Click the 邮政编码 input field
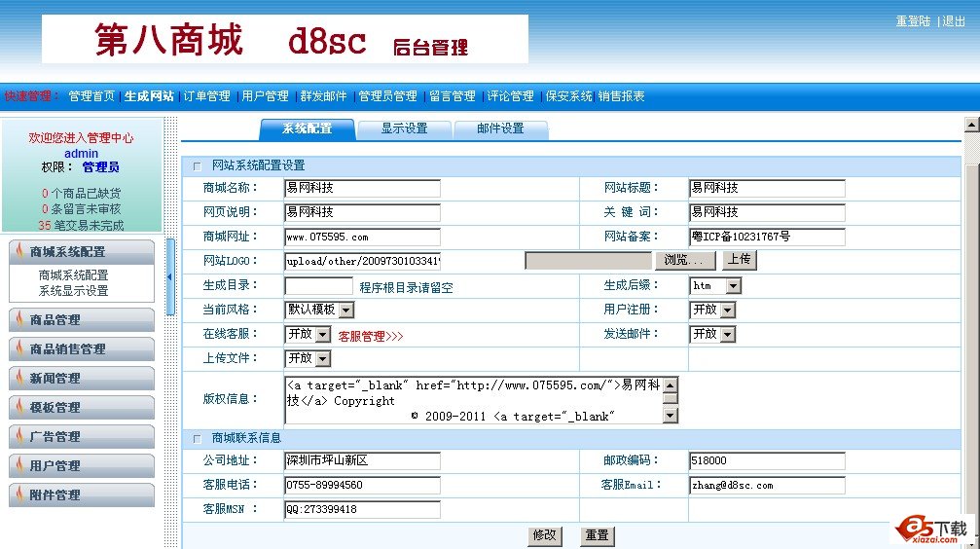Image resolution: width=980 pixels, height=549 pixels. (767, 460)
